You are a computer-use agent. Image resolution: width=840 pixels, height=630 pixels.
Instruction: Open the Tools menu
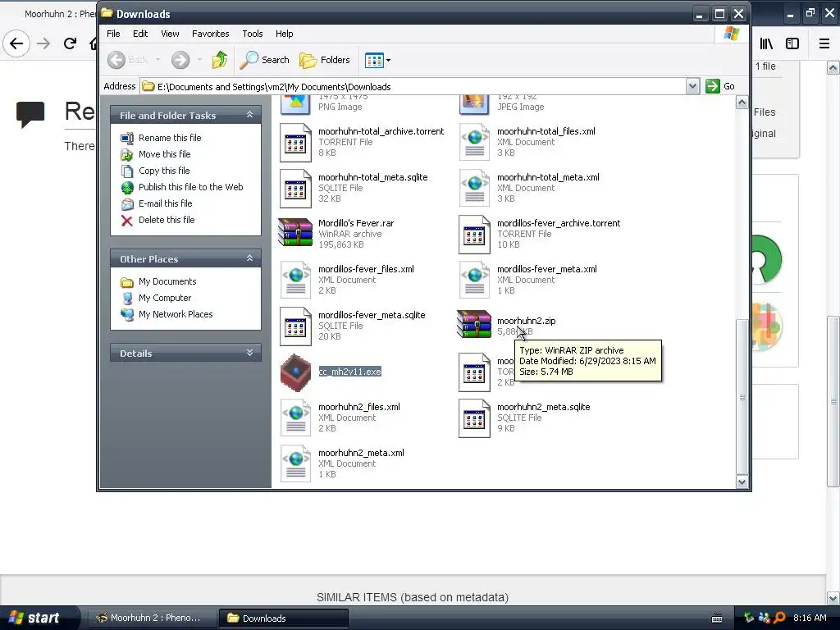(x=253, y=34)
